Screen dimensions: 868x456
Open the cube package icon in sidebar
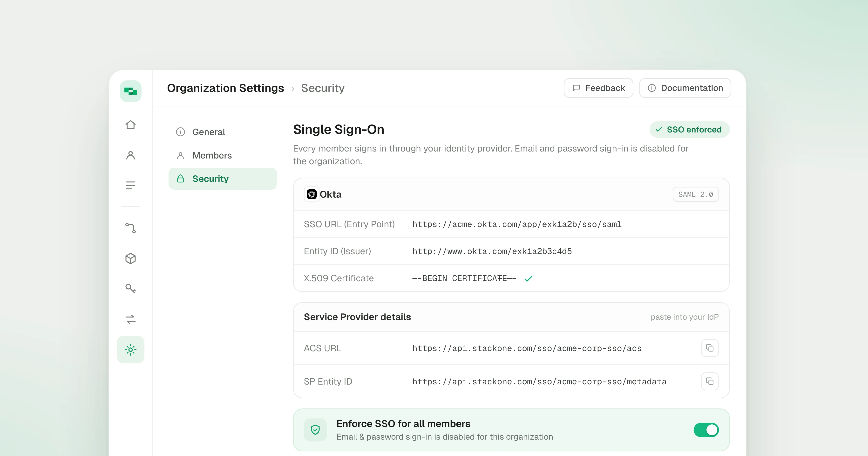(x=131, y=258)
